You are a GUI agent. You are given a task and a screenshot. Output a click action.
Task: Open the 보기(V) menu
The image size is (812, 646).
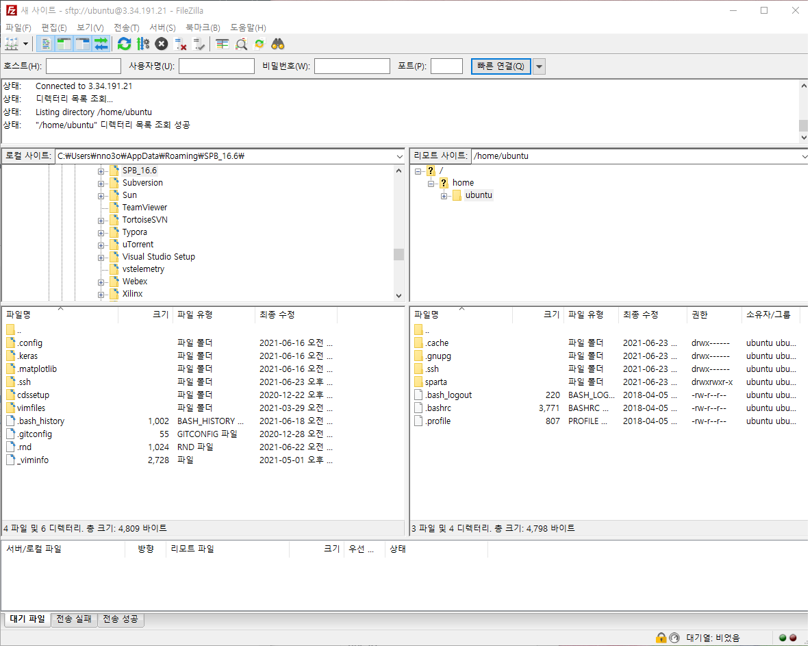click(90, 27)
